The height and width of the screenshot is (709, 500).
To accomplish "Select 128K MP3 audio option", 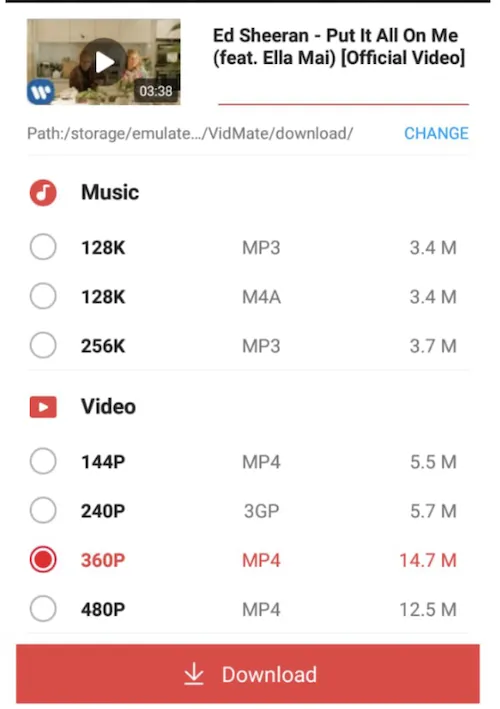I will 43,247.
